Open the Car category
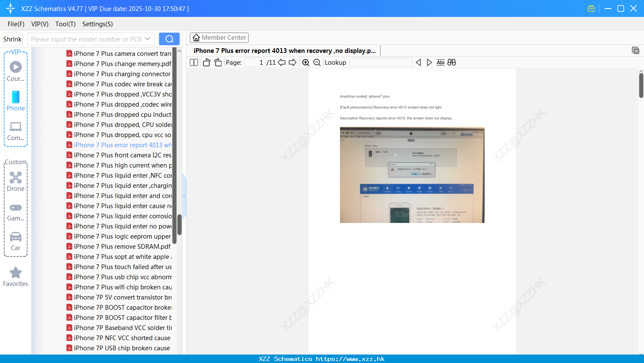644x363 pixels. click(x=16, y=241)
